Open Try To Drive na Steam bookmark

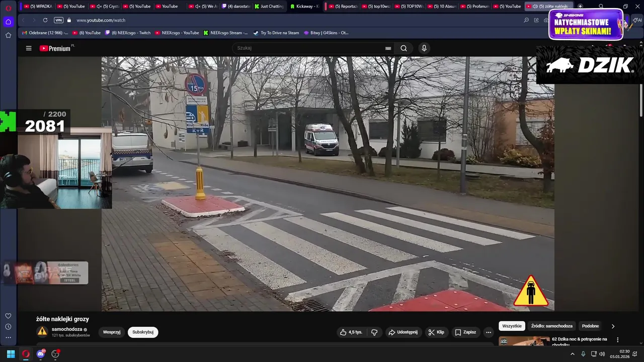[276, 33]
